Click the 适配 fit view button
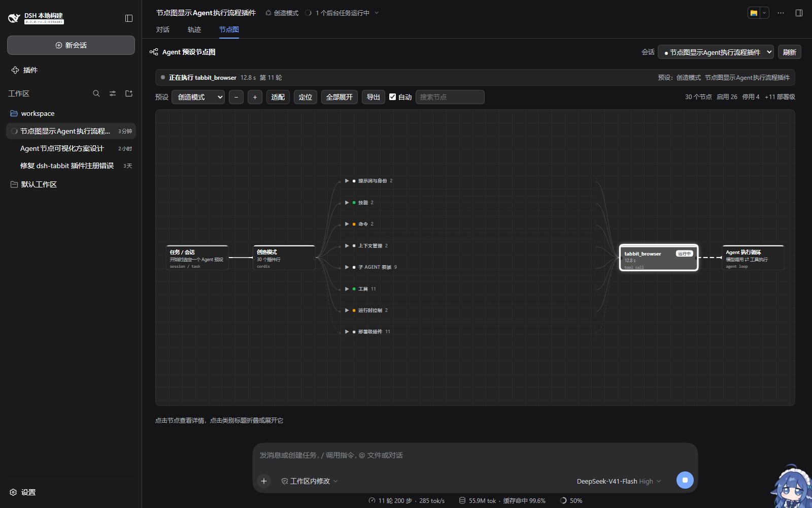 (x=278, y=97)
